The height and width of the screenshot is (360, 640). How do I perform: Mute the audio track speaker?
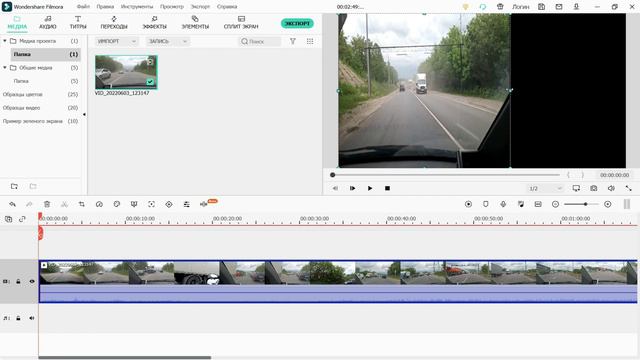pyautogui.click(x=32, y=318)
